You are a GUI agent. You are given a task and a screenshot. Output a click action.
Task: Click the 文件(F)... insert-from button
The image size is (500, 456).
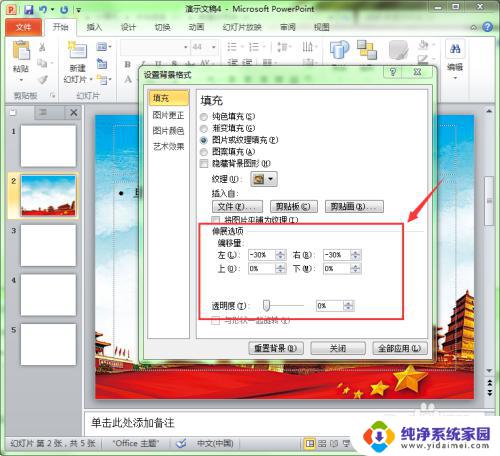[x=237, y=207]
